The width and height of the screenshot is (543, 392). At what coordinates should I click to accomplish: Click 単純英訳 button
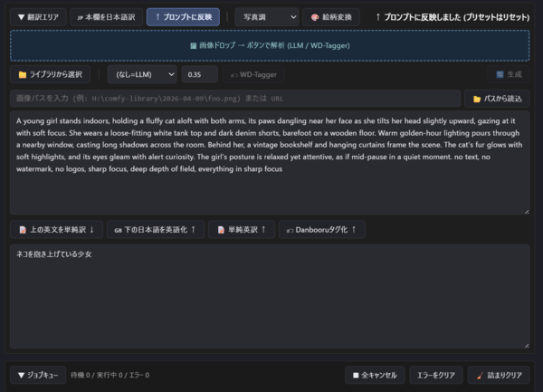[x=242, y=230]
